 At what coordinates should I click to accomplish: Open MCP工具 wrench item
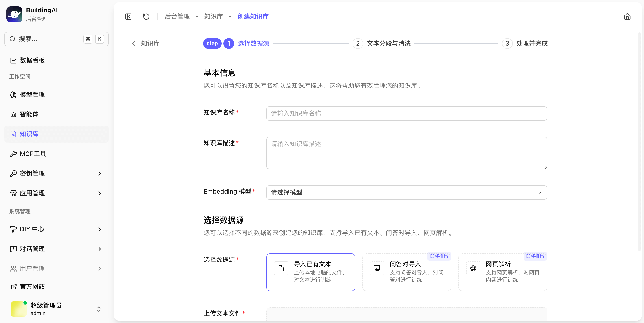tap(33, 154)
